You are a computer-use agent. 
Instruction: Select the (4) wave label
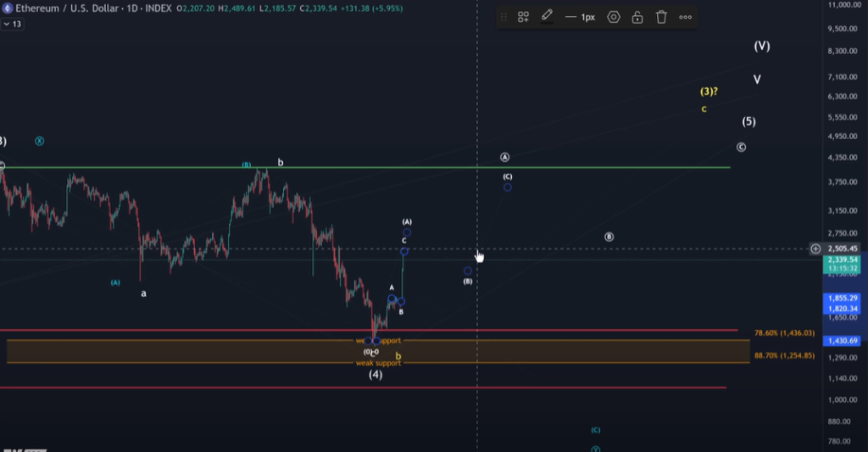pos(376,375)
